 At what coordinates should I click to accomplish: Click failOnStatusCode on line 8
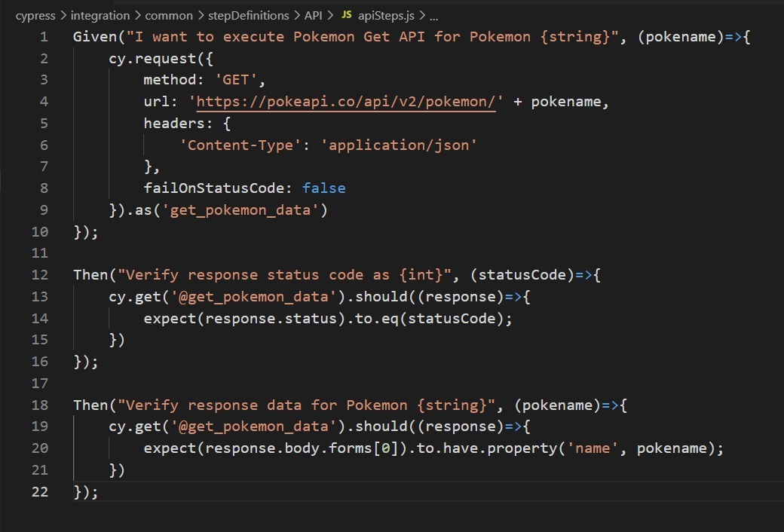click(x=214, y=188)
